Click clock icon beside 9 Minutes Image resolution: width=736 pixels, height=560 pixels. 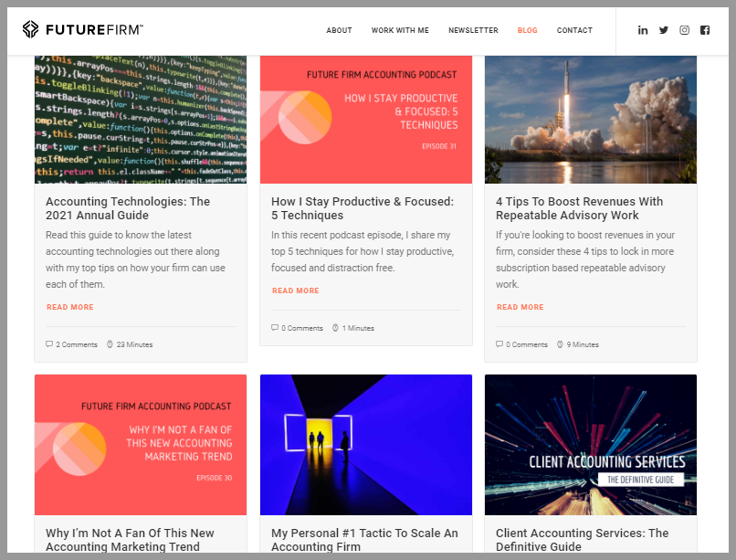(x=560, y=344)
